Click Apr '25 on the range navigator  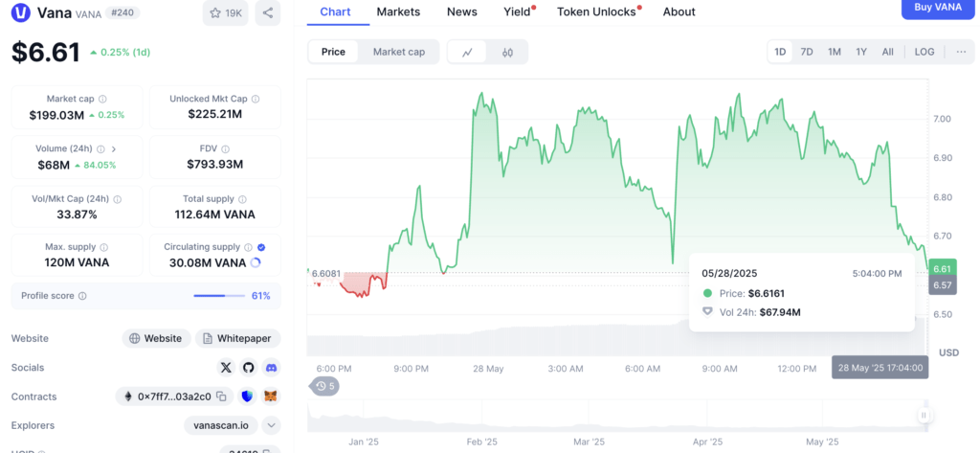(x=707, y=442)
